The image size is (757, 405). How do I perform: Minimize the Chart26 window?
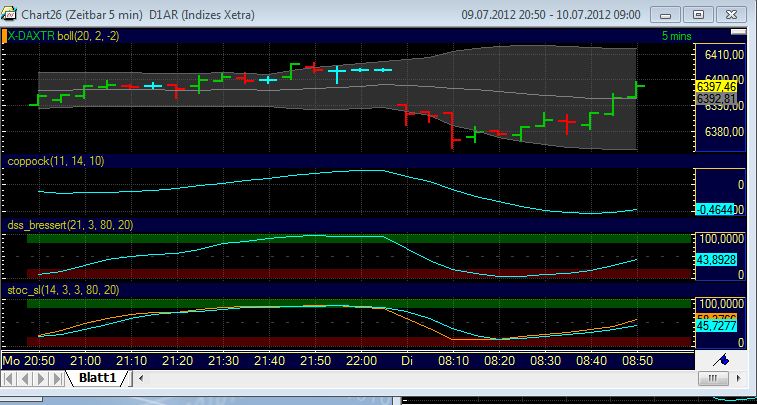tap(666, 15)
